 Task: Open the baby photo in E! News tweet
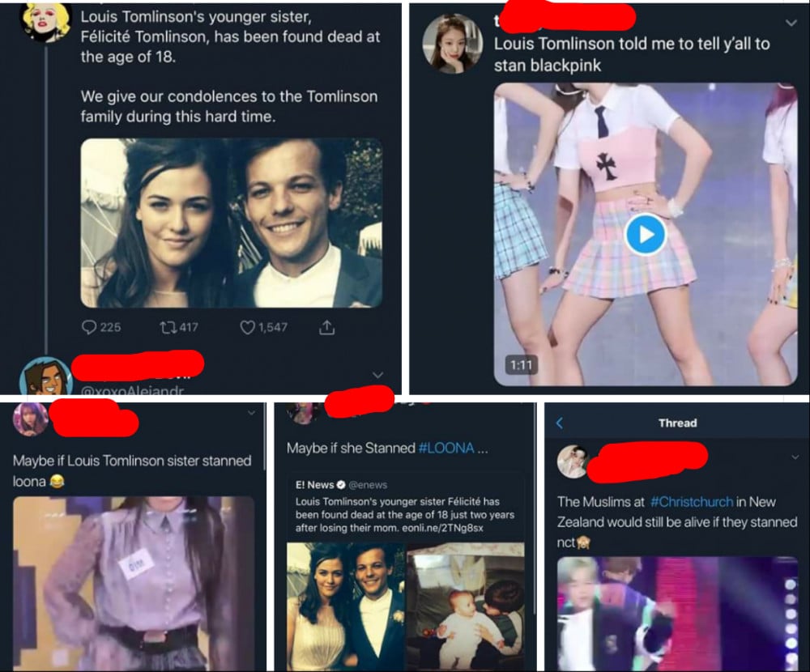tap(466, 606)
